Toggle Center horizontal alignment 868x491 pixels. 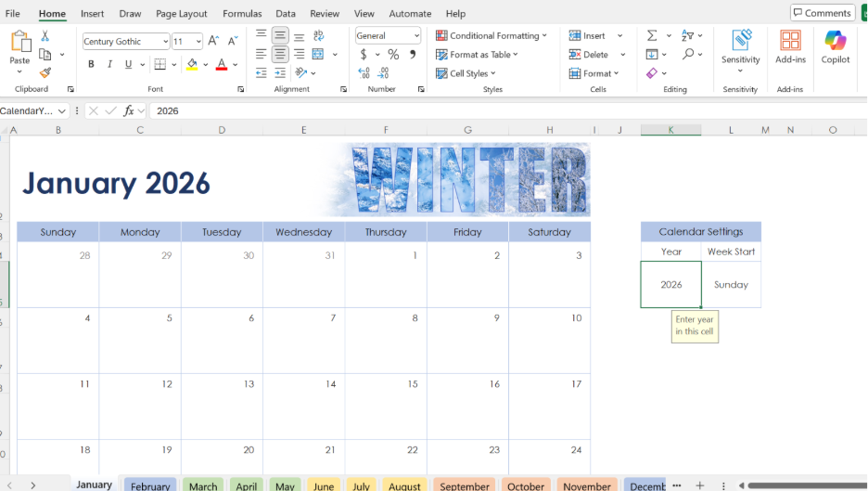pyautogui.click(x=280, y=54)
